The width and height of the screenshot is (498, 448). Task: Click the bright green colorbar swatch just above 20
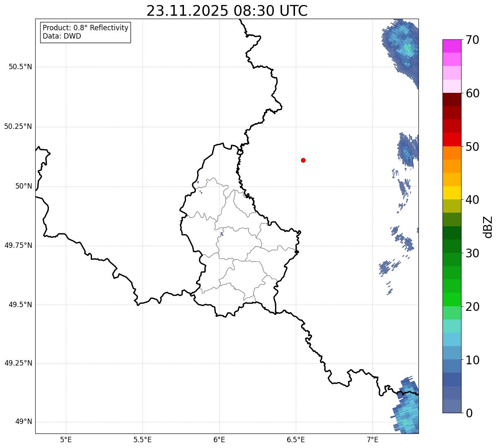(452, 300)
